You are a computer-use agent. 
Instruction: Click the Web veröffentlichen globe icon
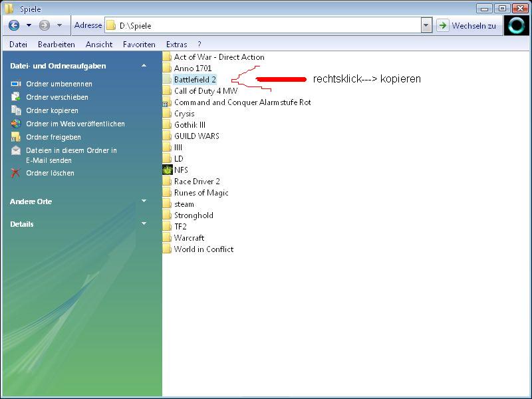tap(15, 124)
